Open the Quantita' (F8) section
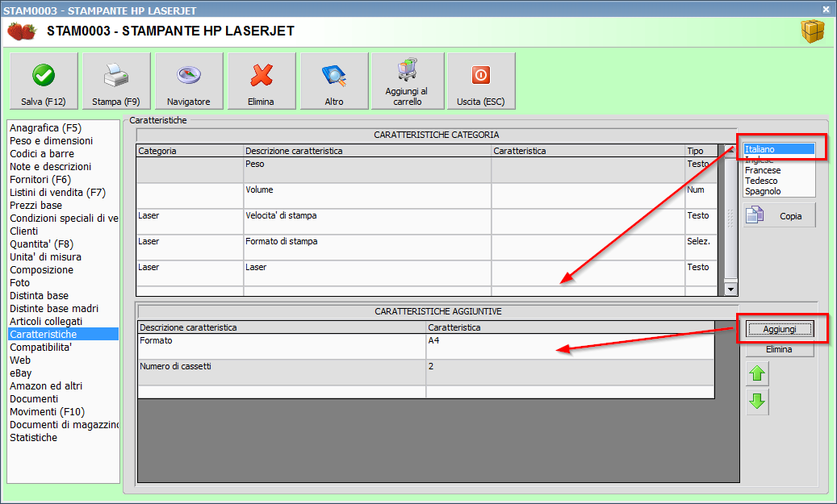The height and width of the screenshot is (504, 837). pyautogui.click(x=63, y=244)
